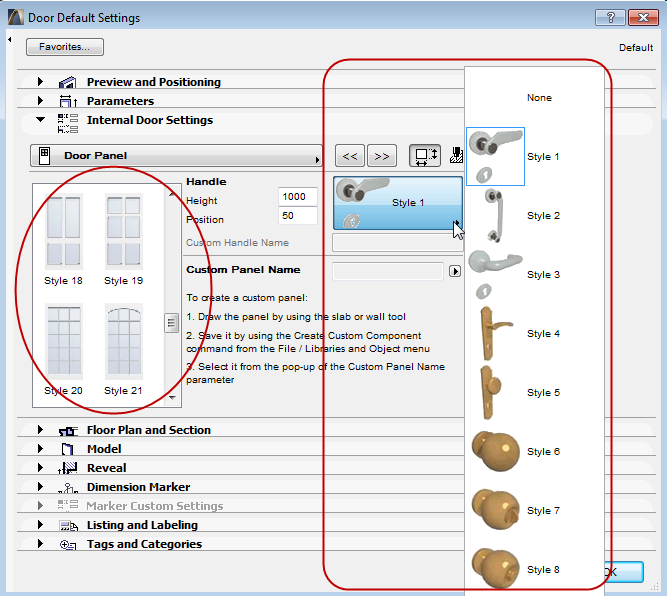
Task: Choose brass lever plate Style 4
Action: coord(534,334)
